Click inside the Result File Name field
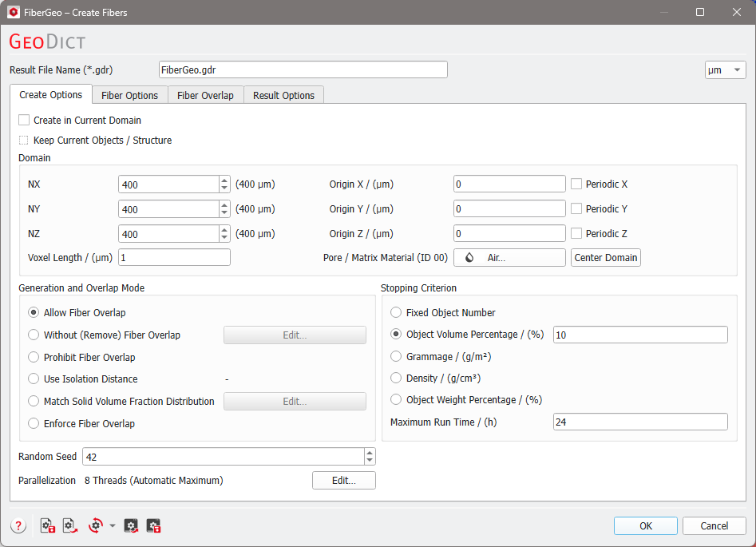756x547 pixels. coord(303,69)
